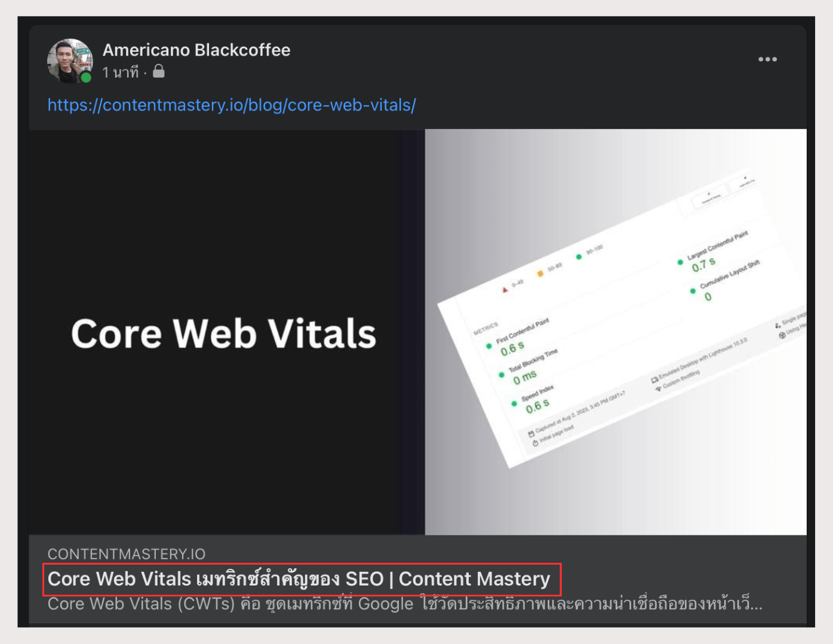Open the 'Core Web Vitals เมทริกซ์สำคัญของ SEO' title

[x=299, y=579]
